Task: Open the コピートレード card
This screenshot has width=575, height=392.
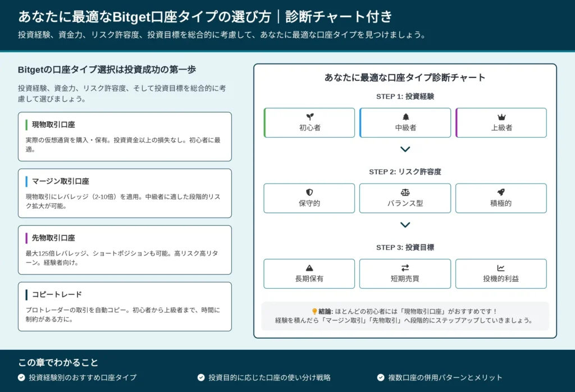Action: [125, 307]
